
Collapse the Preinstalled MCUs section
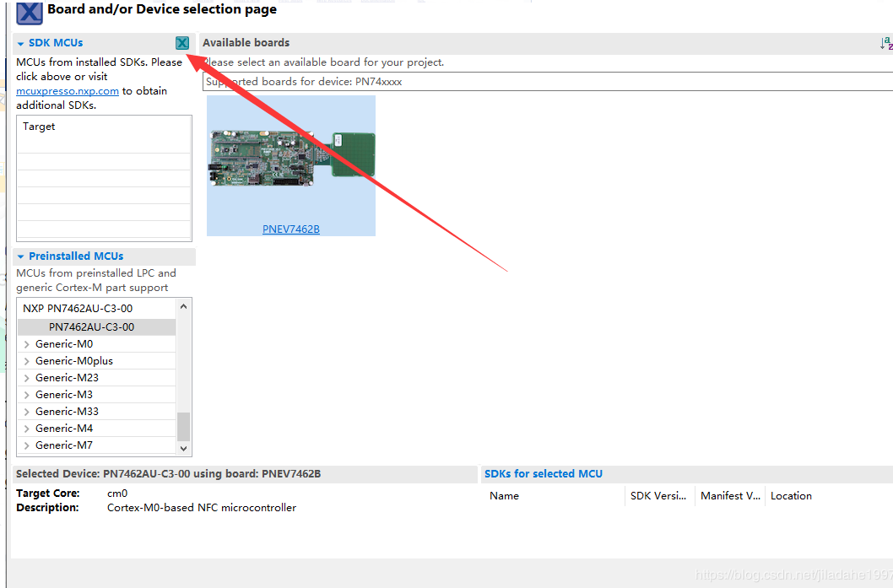pos(20,256)
